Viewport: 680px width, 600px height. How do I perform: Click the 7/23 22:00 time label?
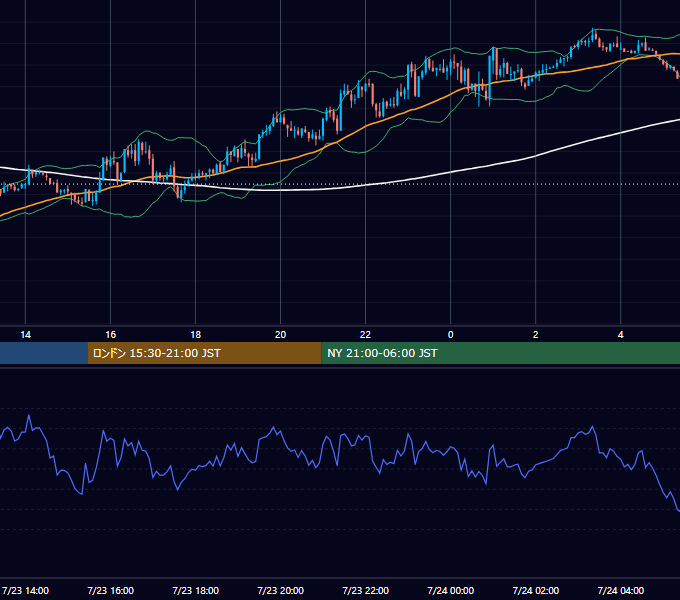click(366, 590)
